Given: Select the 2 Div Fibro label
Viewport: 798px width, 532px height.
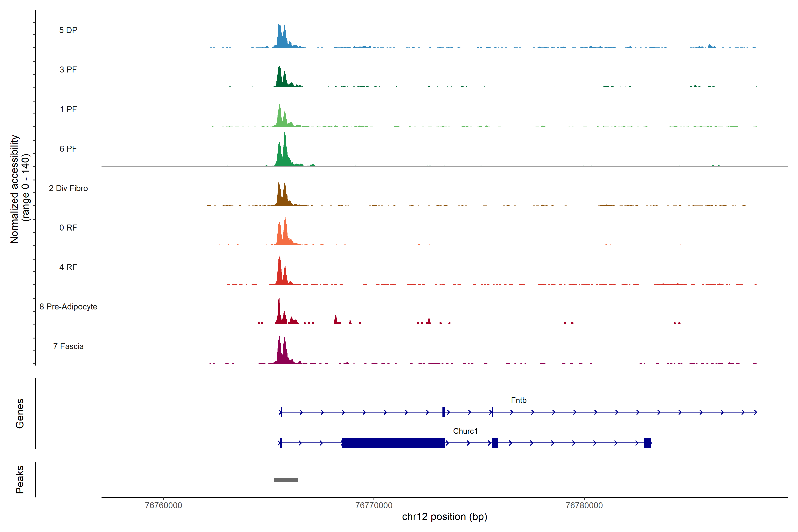Looking at the screenshot, I should tap(68, 188).
